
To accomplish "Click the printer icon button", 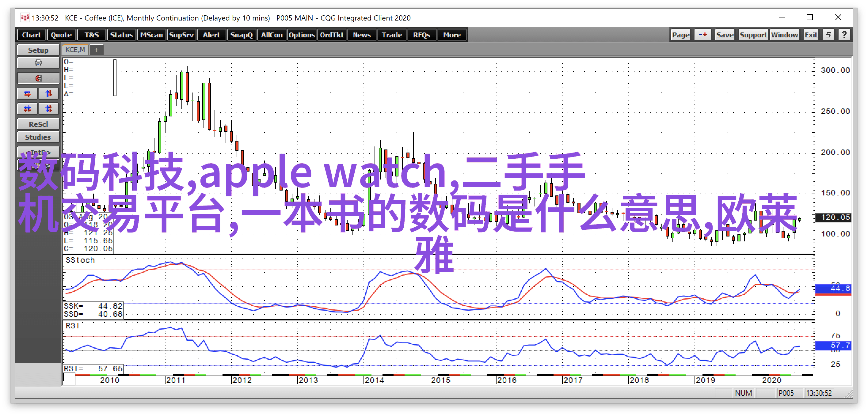I will [x=38, y=63].
